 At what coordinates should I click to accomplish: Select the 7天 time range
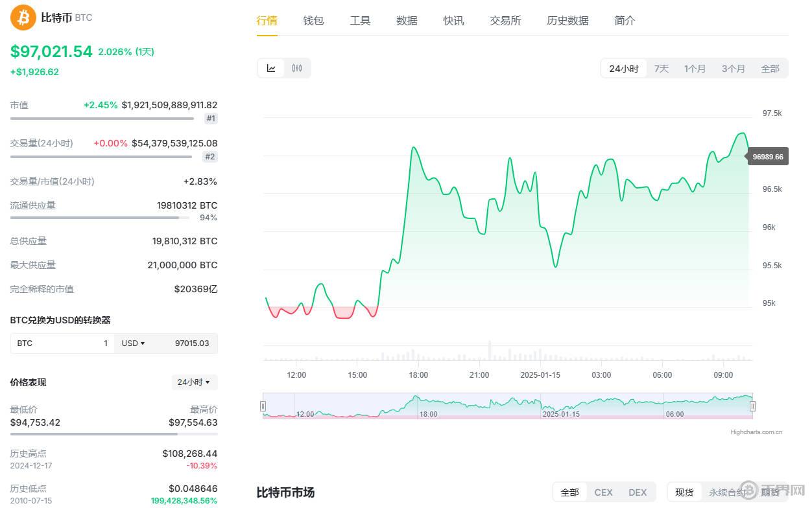click(661, 67)
